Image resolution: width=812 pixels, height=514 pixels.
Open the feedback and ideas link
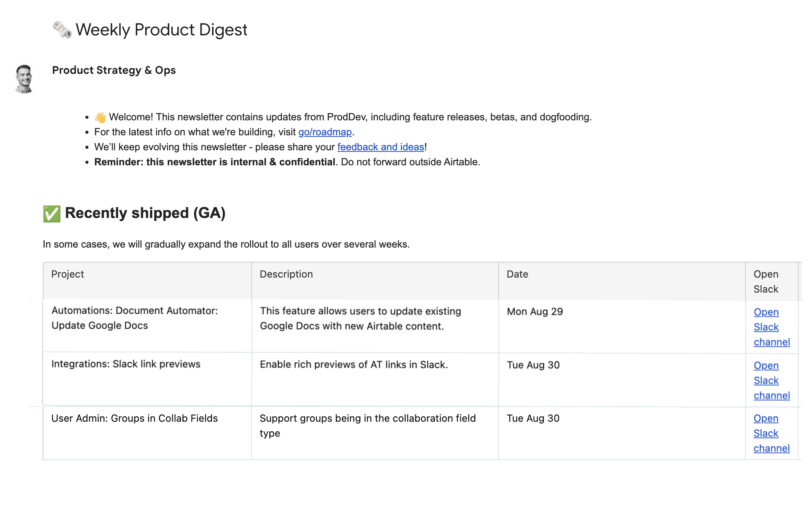[x=380, y=147]
